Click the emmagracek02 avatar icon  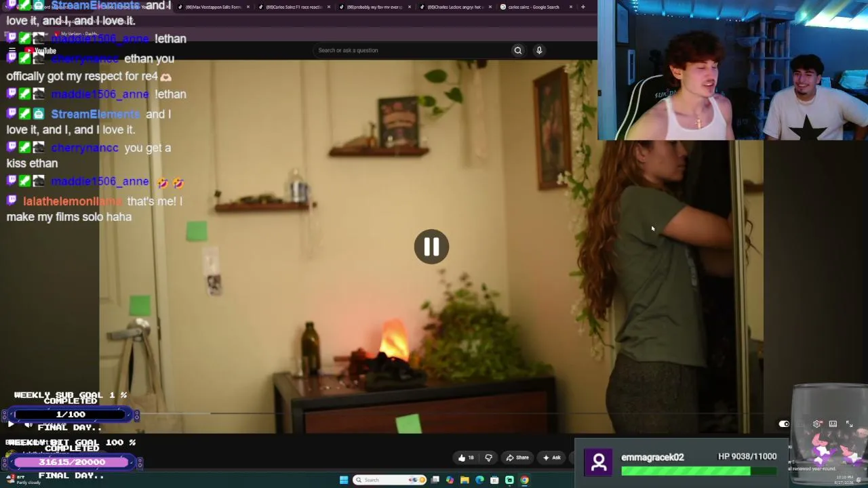599,463
